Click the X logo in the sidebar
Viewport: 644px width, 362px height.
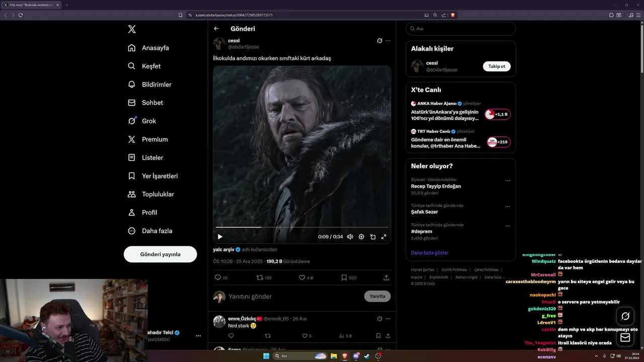pyautogui.click(x=132, y=29)
